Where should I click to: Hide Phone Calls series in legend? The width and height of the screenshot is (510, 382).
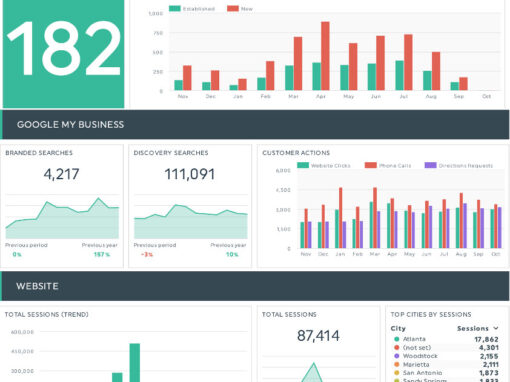click(x=371, y=165)
